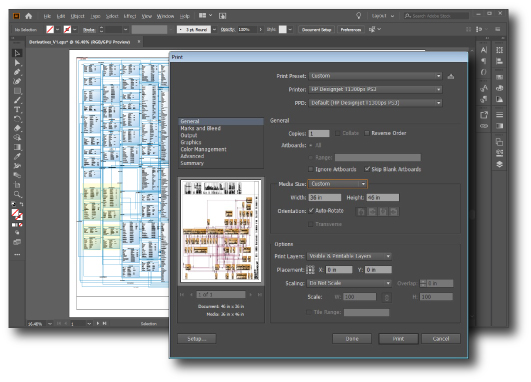This screenshot has width=531, height=382.
Task: Select the Rectangle tool
Action: coord(17,91)
